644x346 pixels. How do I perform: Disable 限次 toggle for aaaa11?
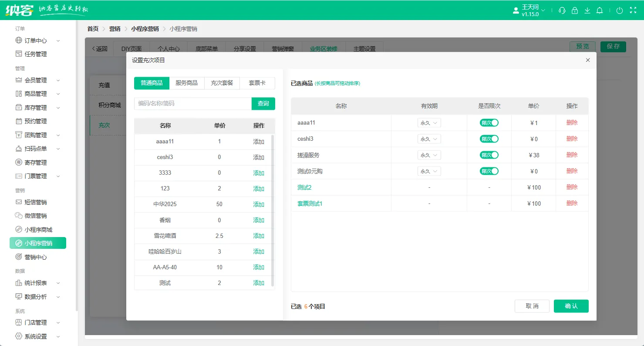tap(489, 122)
